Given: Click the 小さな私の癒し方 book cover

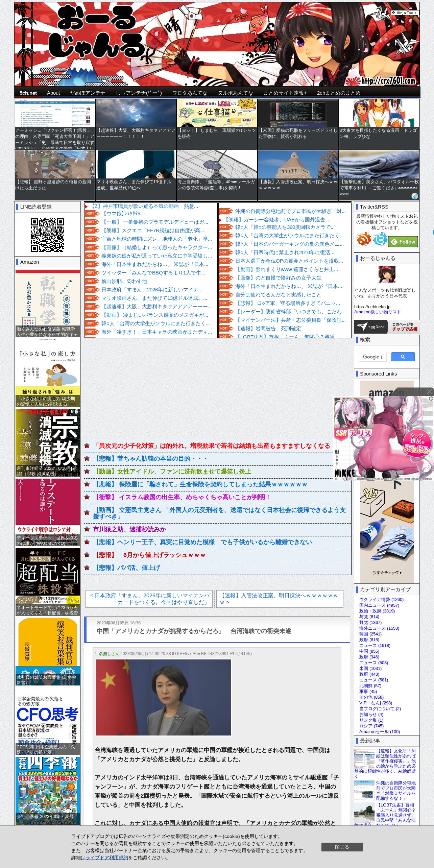Looking at the screenshot, I should tap(48, 373).
